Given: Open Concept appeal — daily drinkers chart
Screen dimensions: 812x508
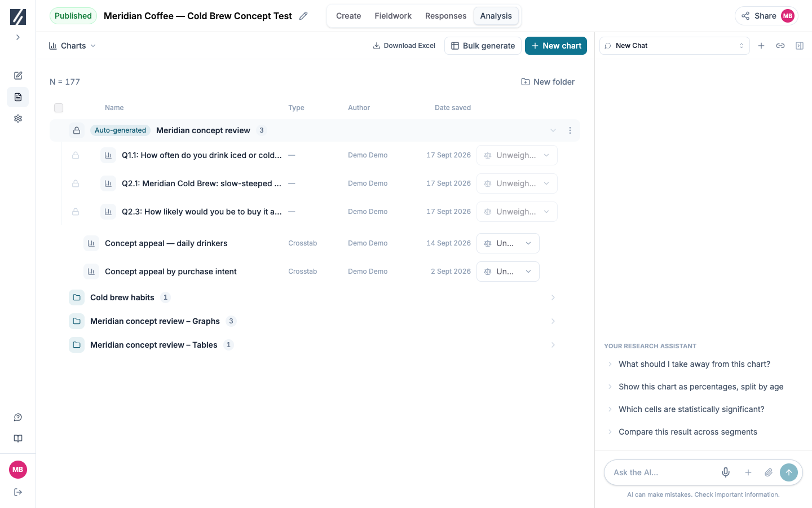Looking at the screenshot, I should coord(166,243).
